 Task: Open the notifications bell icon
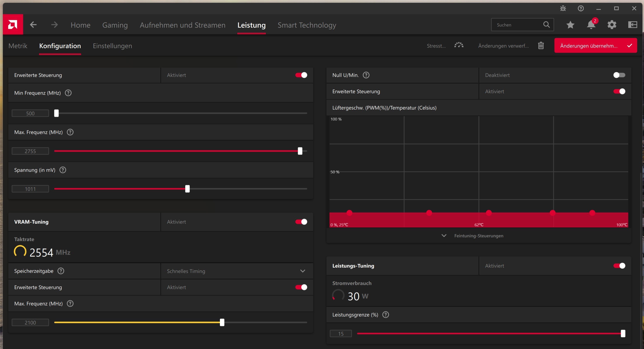591,25
